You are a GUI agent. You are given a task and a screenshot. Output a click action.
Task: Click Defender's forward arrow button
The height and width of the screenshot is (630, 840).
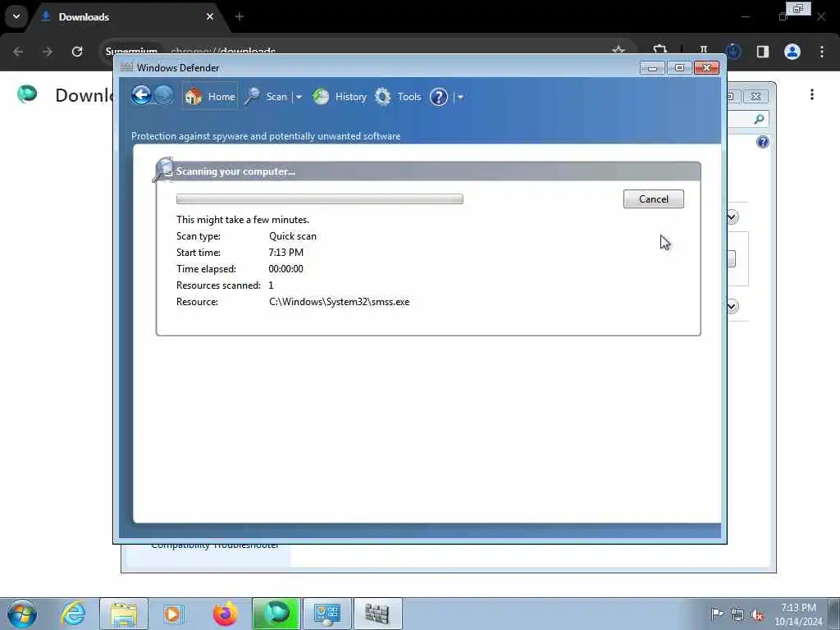pos(164,96)
